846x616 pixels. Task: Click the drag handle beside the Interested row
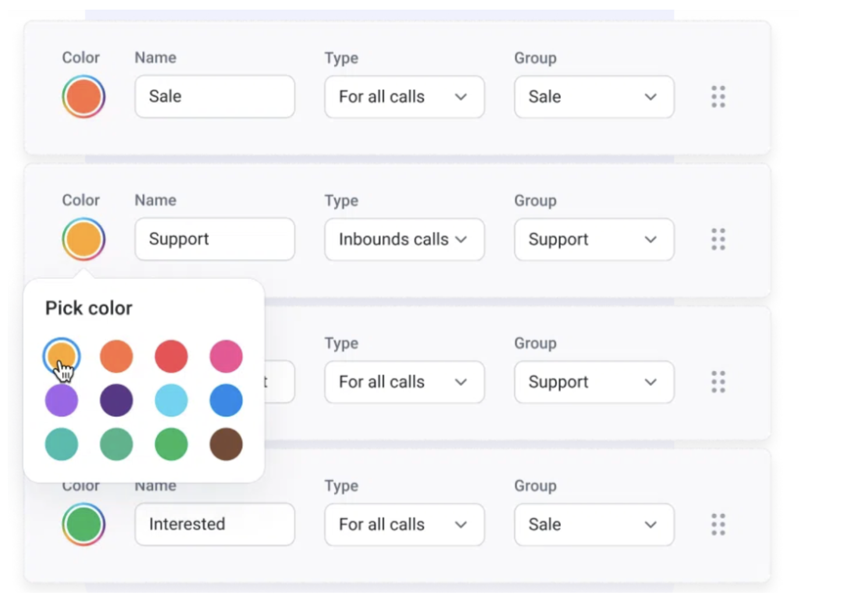point(718,525)
